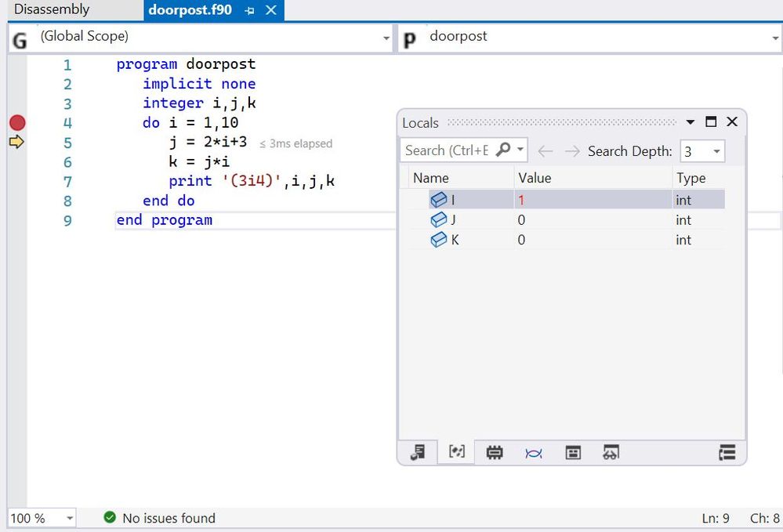783x532 pixels.
Task: Open the Call Stack list icon at the right of the bottom bar
Action: click(727, 453)
